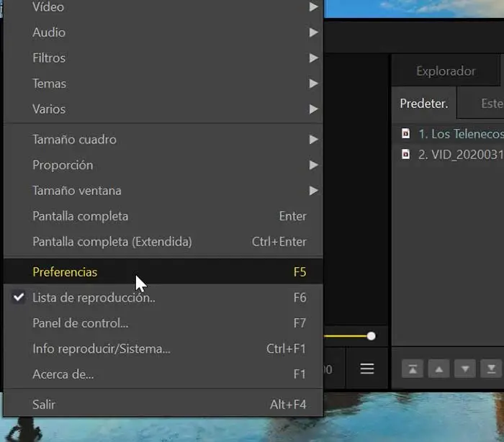Open the hamburger playlist menu icon
The width and height of the screenshot is (504, 442).
click(x=367, y=369)
